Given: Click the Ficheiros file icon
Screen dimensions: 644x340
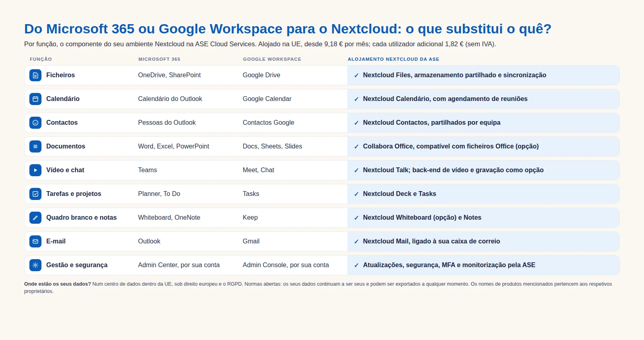Looking at the screenshot, I should (35, 75).
